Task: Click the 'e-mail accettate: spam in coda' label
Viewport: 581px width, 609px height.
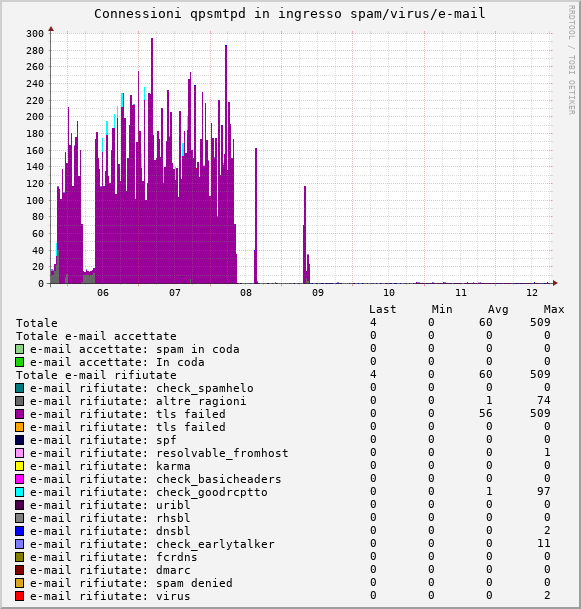Action: coord(135,349)
